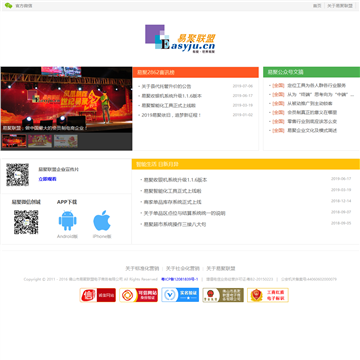Open the 关于标准化营销 footer link

pos(142,268)
